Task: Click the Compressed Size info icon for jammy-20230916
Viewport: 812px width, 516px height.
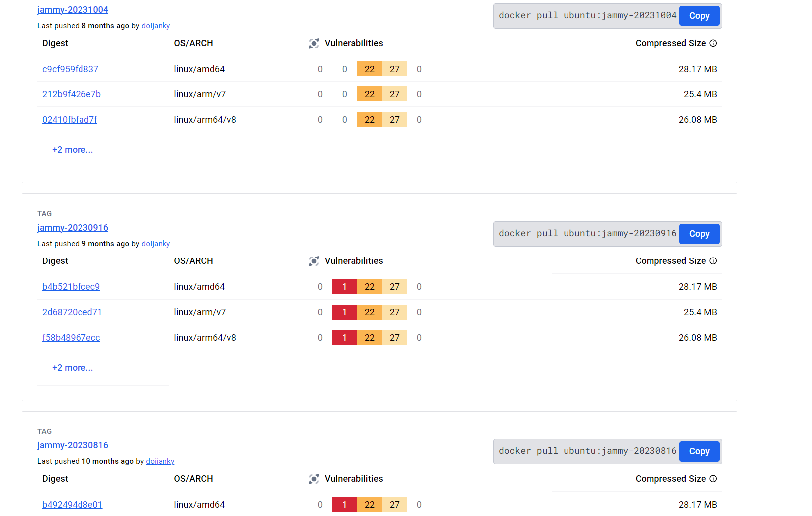Action: point(713,261)
